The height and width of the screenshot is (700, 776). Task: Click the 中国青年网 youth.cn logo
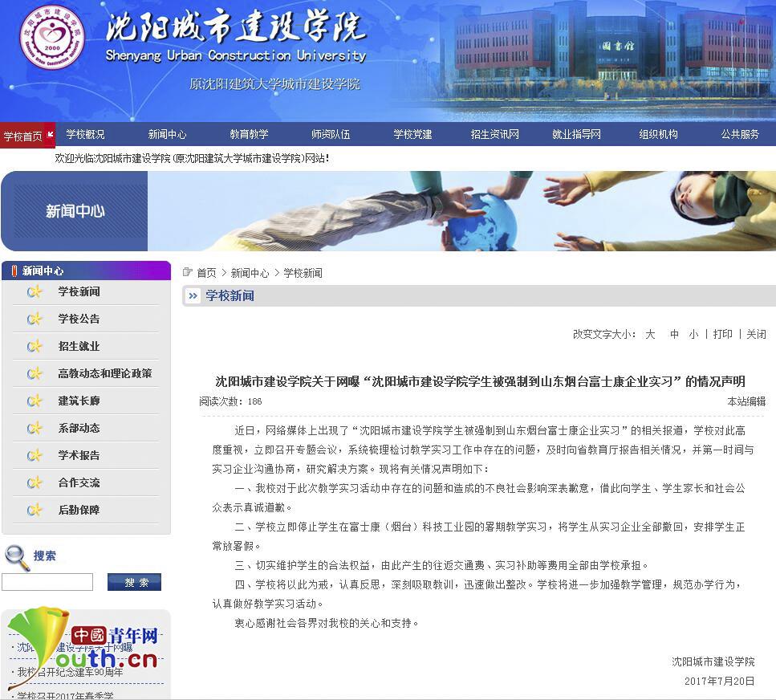click(84, 648)
